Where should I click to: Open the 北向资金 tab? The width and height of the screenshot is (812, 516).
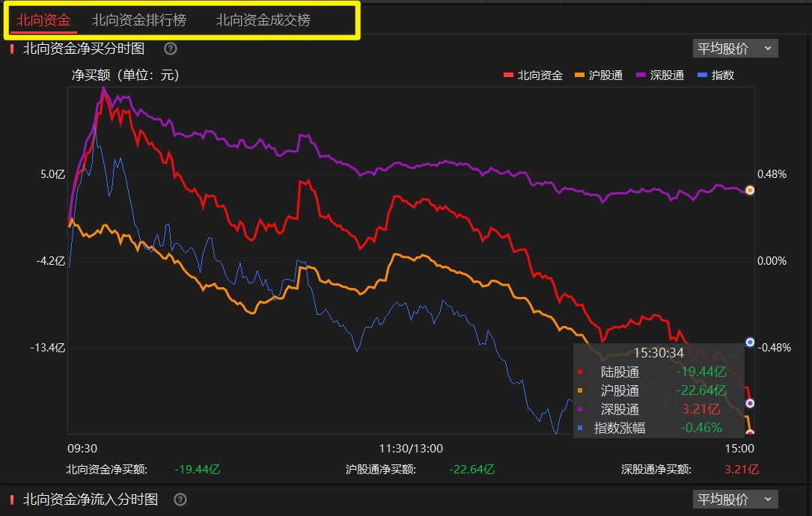click(x=43, y=20)
